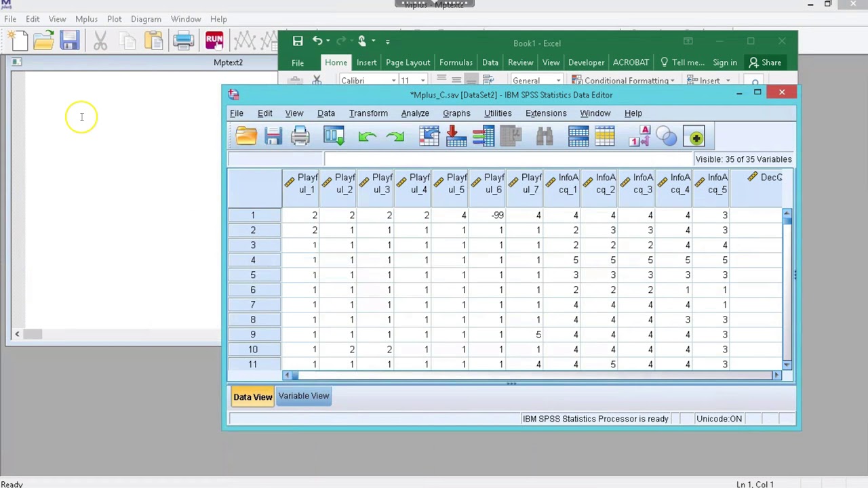868x488 pixels.
Task: Open SPSS Analyze menu
Action: point(415,113)
